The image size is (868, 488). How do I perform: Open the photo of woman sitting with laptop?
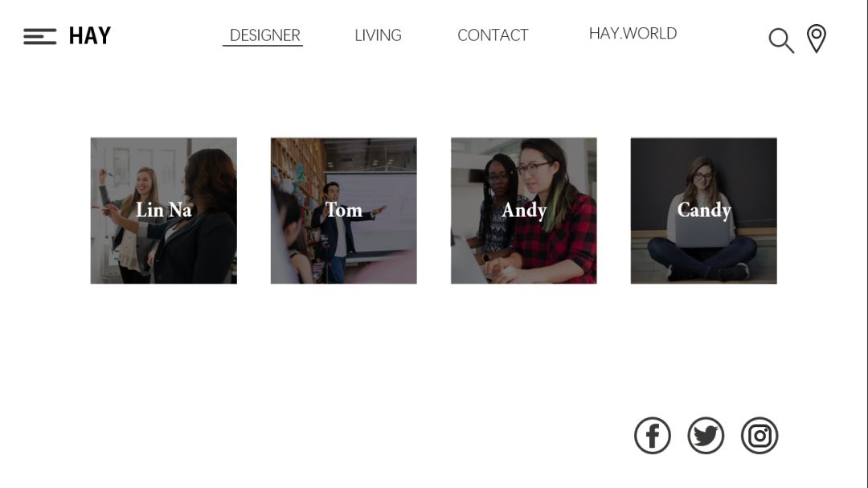(x=703, y=211)
